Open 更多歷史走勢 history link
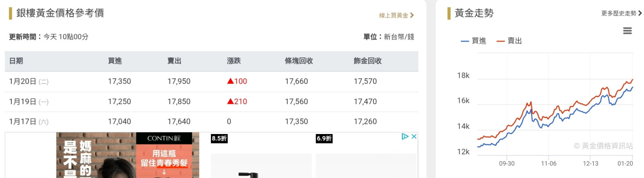The height and width of the screenshot is (178, 644). (618, 13)
